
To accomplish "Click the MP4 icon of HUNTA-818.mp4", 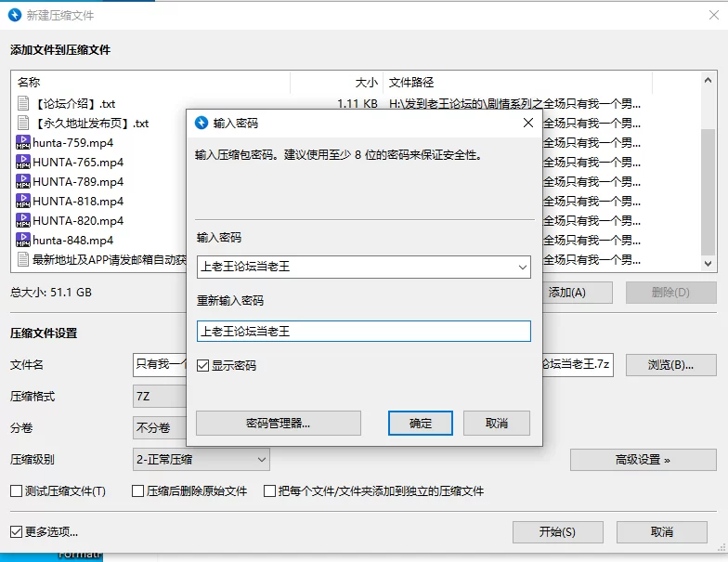I will (22, 201).
